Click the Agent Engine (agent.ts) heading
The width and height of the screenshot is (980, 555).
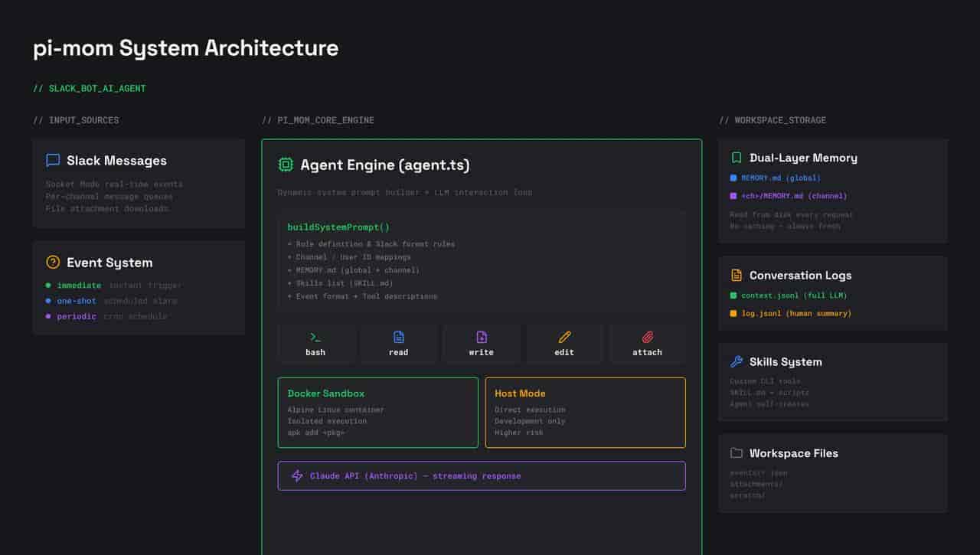[385, 165]
